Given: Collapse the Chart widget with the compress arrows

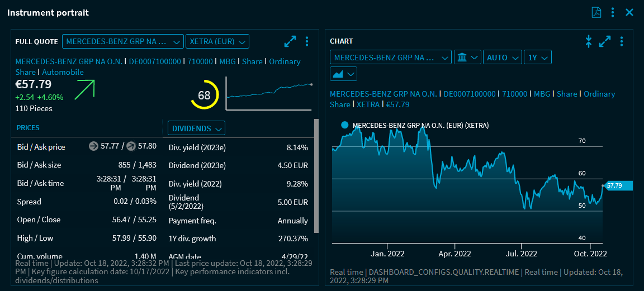Looking at the screenshot, I should click(x=588, y=41).
